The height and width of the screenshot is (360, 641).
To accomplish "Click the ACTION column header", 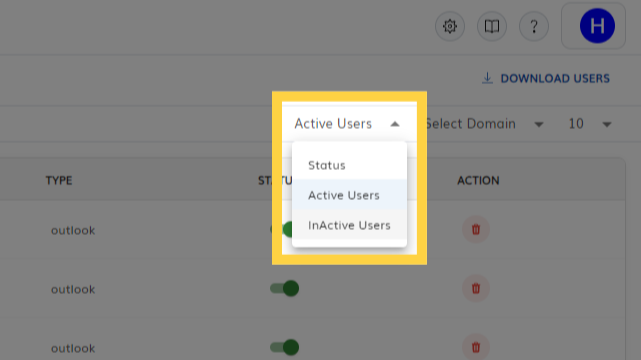I will point(478,180).
